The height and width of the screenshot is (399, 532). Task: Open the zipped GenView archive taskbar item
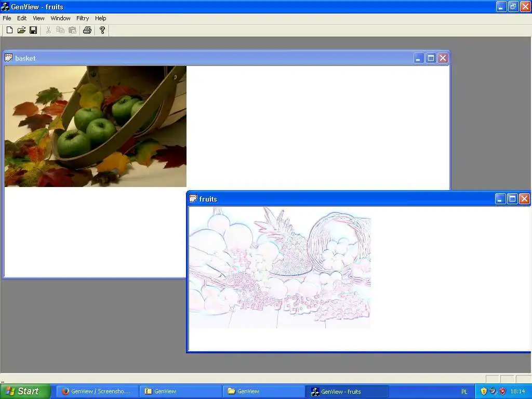pos(180,391)
